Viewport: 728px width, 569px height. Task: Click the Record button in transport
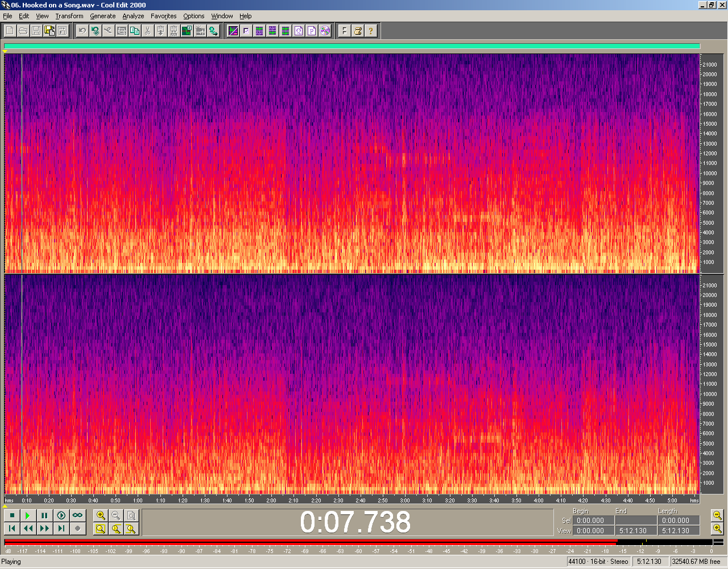pos(77,529)
